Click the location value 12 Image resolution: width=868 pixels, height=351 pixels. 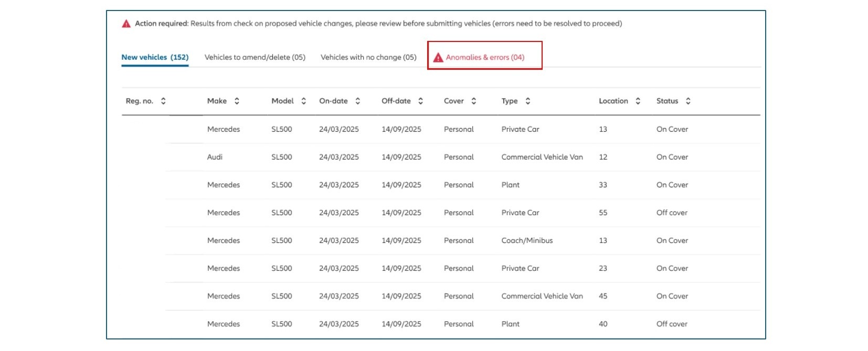pos(603,157)
